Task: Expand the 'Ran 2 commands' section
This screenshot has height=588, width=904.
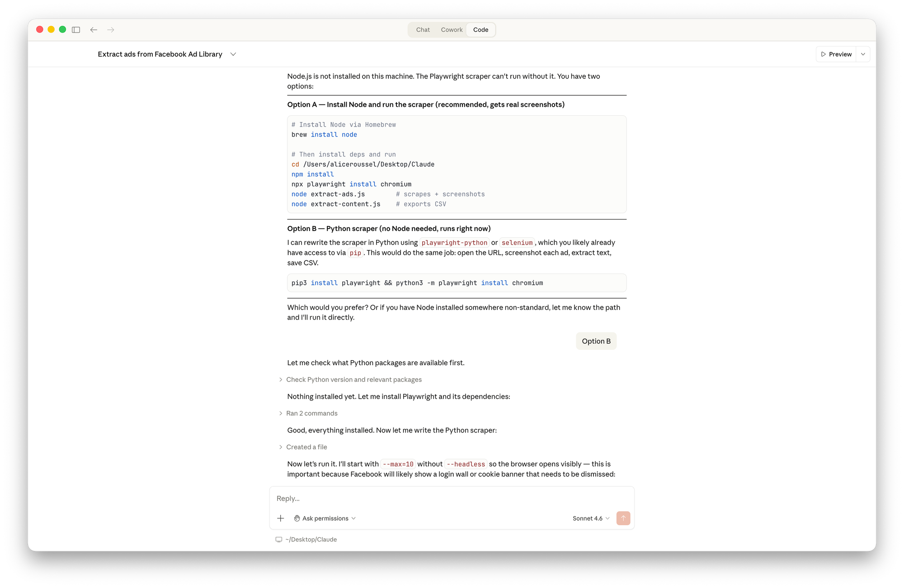Action: point(311,414)
